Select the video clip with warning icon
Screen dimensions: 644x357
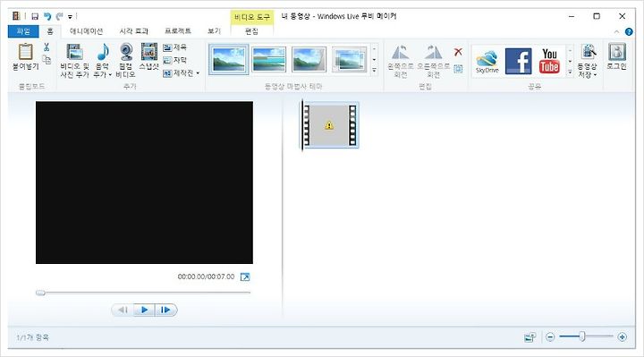329,125
